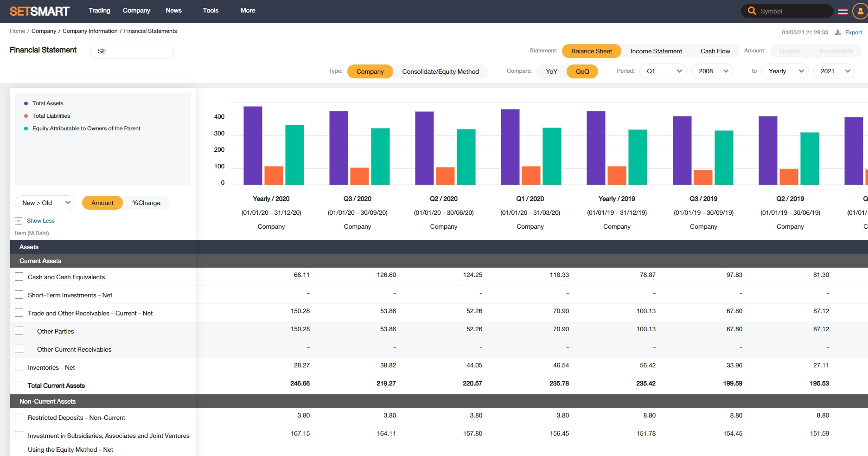This screenshot has height=456, width=868.
Task: Check the Cash and Cash Equivalents checkbox
Action: (x=19, y=277)
